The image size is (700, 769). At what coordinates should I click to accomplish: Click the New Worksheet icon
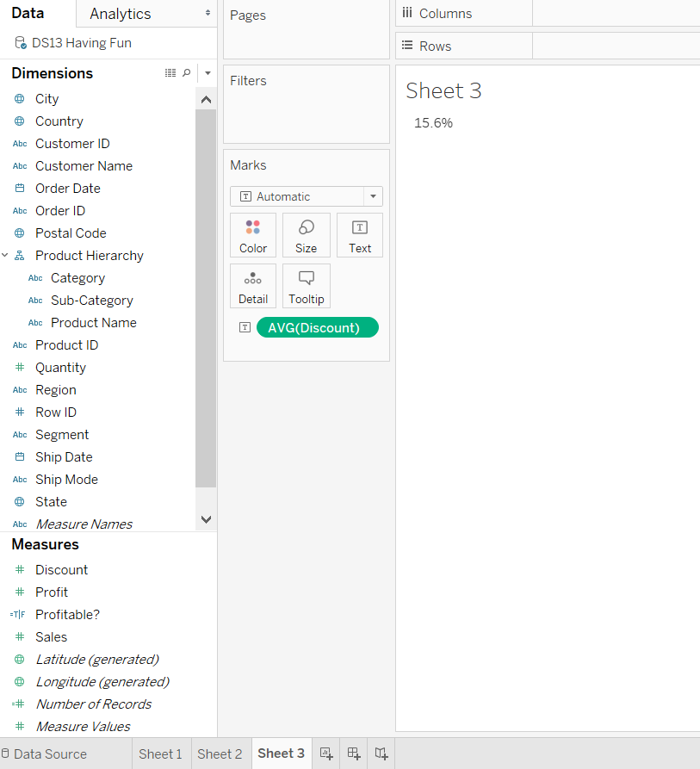tap(326, 753)
